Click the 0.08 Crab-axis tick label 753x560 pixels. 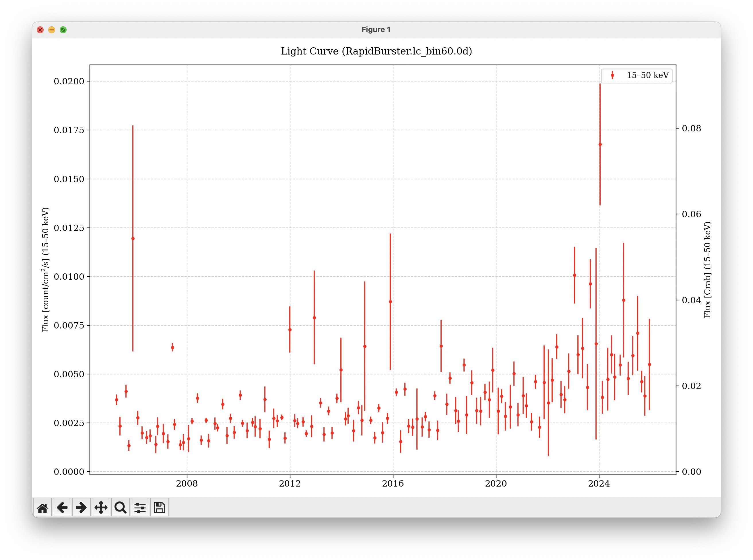(x=691, y=129)
